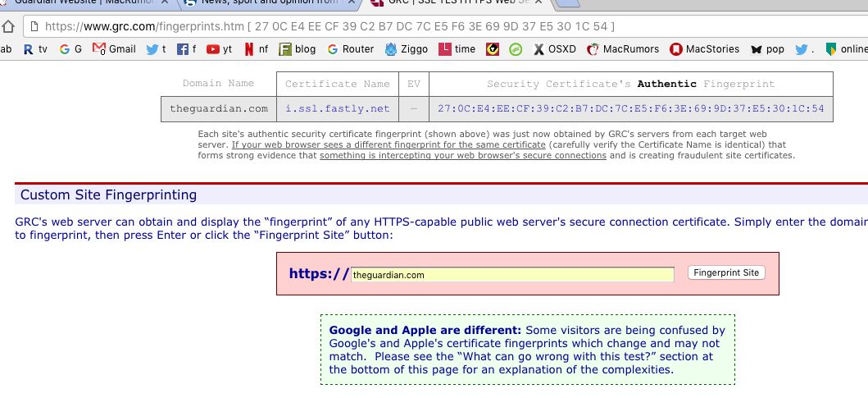Open the YouTube 'yt' bookmark
The image size is (868, 398).
[219, 49]
